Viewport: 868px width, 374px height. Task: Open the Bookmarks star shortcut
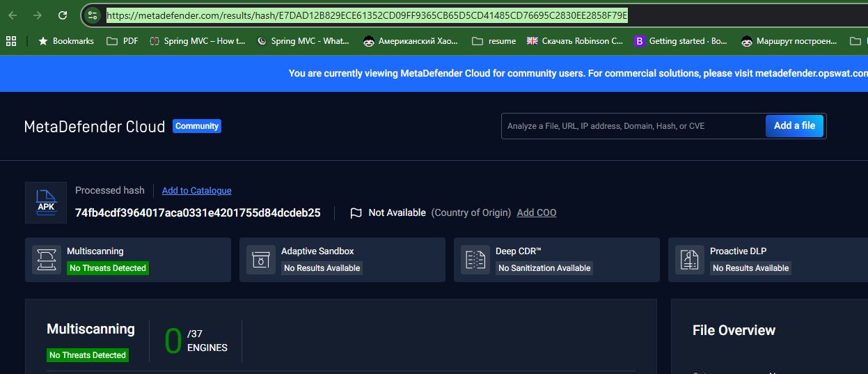66,41
